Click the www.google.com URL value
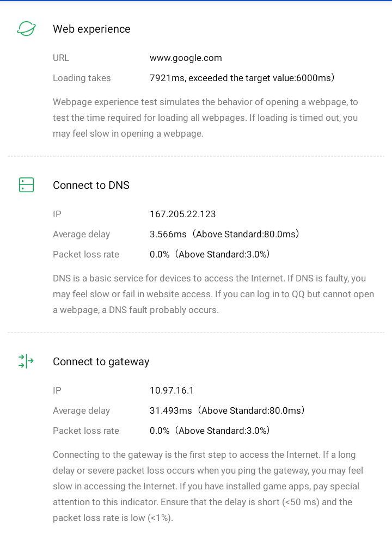Viewport: 392px width, 540px height. click(x=186, y=58)
